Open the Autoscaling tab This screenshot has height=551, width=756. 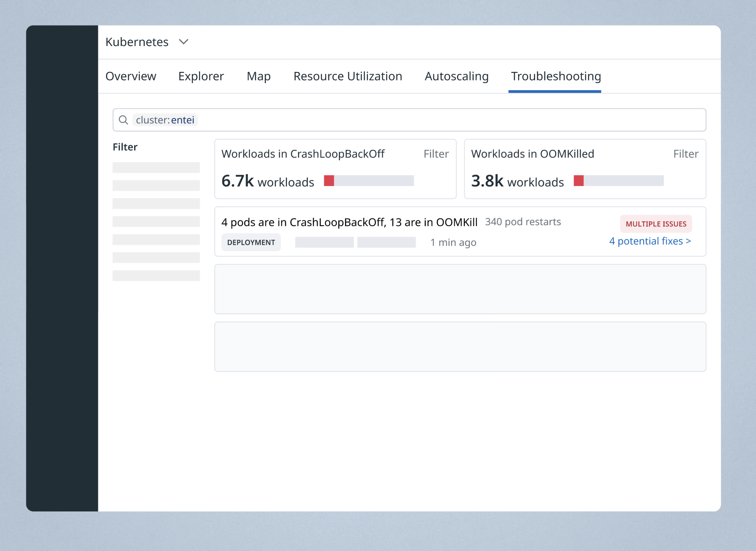coord(456,76)
